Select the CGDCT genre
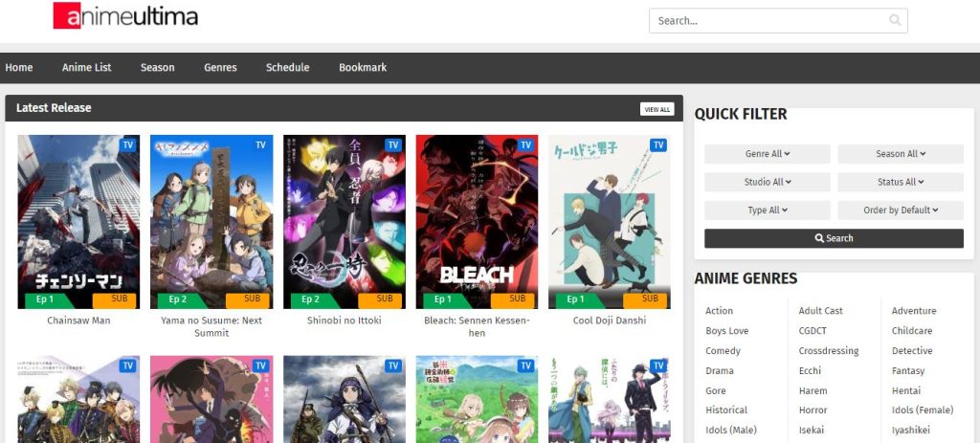Viewport: 980px width, 443px height. click(x=813, y=331)
